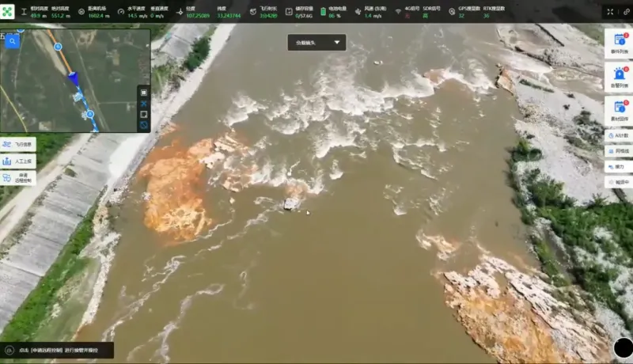
Task: Click the longitude/latitude crosshair icon
Action: point(180,12)
